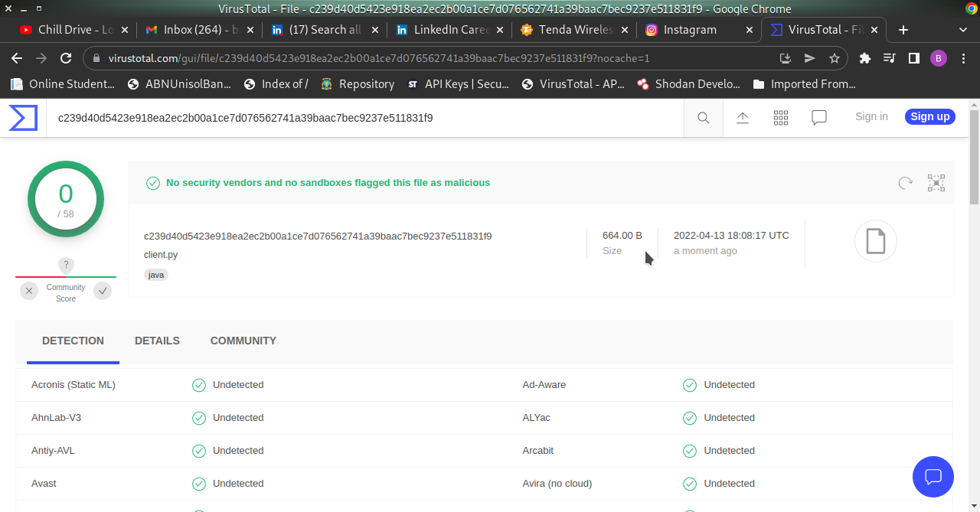Close the Instagram tab

click(x=749, y=30)
